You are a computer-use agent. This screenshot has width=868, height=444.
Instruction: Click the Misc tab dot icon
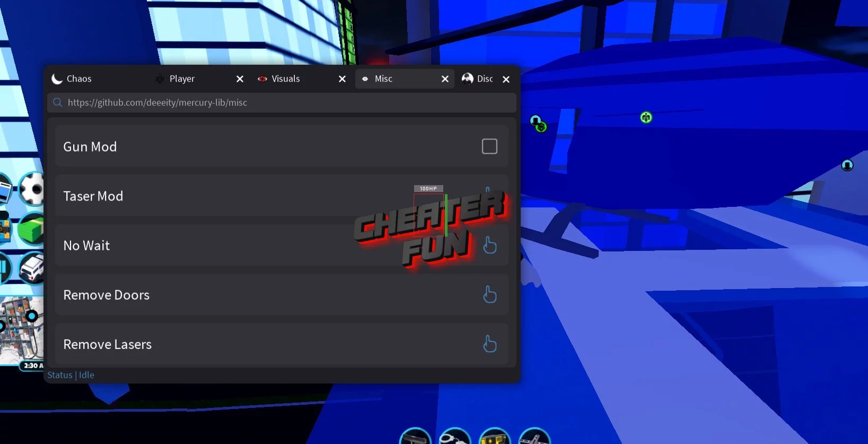365,79
